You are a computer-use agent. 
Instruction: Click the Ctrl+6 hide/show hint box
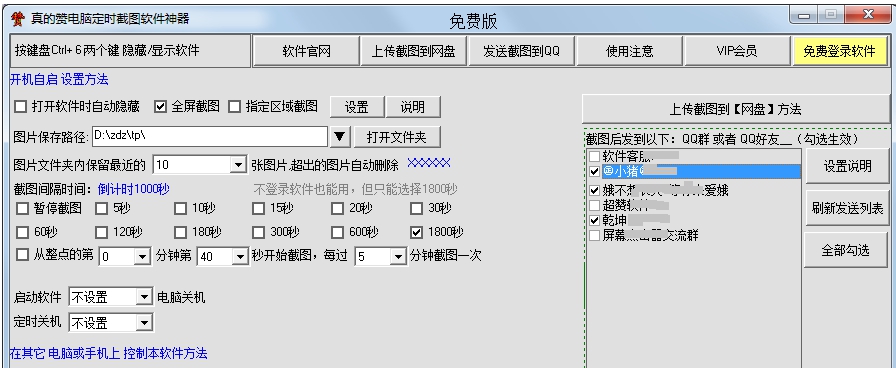coord(130,51)
